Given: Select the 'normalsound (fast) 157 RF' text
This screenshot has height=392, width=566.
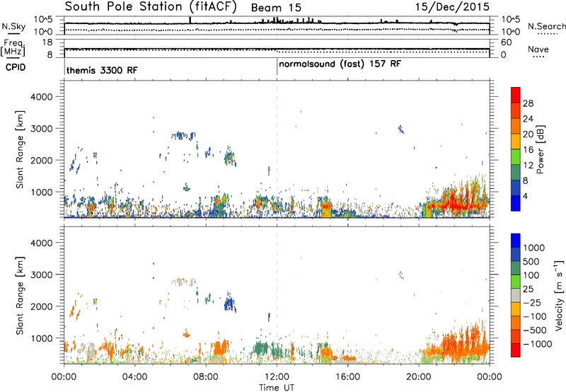Looking at the screenshot, I should pyautogui.click(x=340, y=64).
